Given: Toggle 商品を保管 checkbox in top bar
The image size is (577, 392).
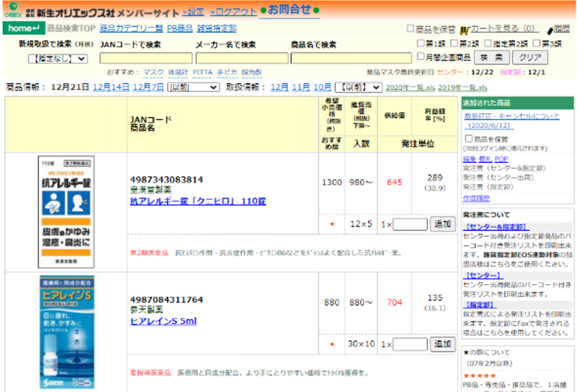Looking at the screenshot, I should point(410,28).
